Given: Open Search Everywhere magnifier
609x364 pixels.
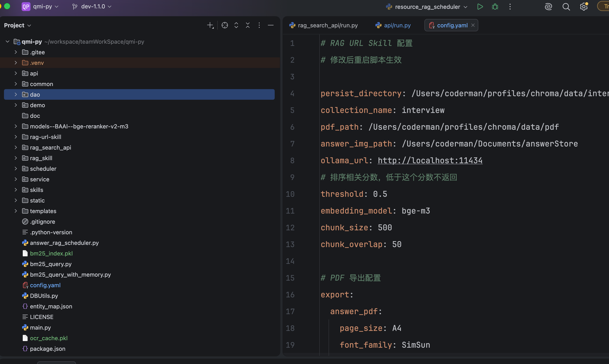Looking at the screenshot, I should (x=566, y=7).
